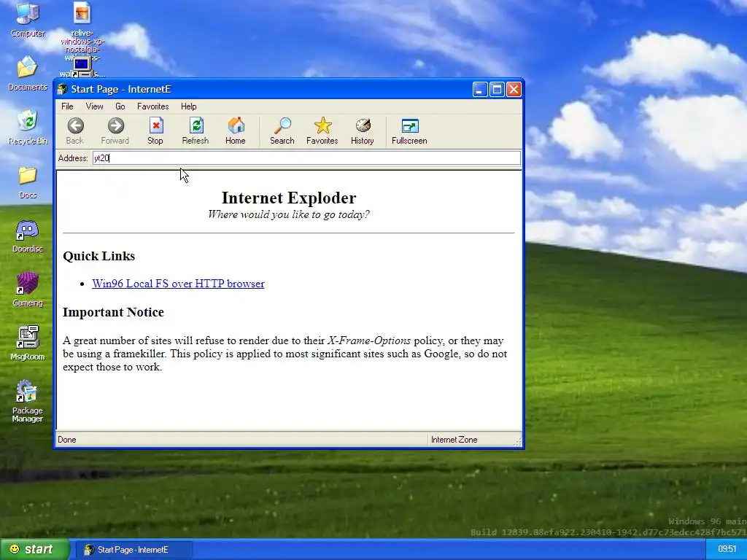Select the Doordisc desktop shortcut

28,236
